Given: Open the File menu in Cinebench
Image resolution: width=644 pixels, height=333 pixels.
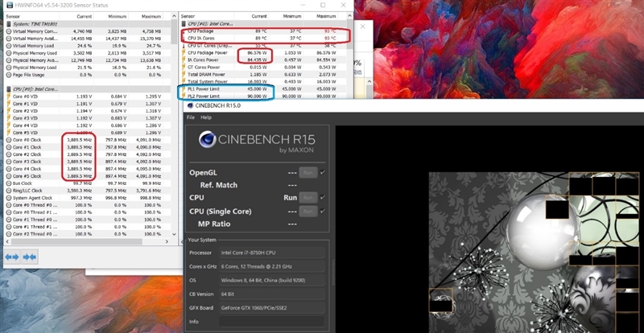Looking at the screenshot, I should pyautogui.click(x=191, y=117).
